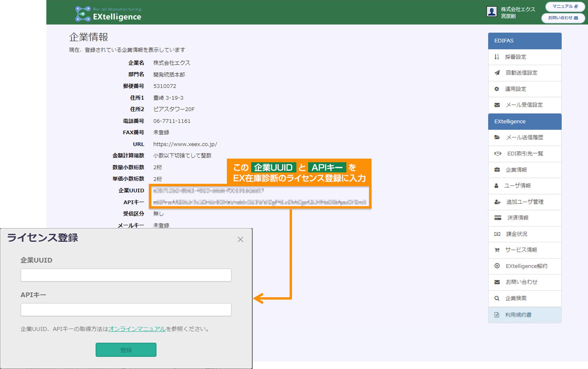Click the EXtelligence sidebar section header
The image size is (588, 369).
click(525, 122)
